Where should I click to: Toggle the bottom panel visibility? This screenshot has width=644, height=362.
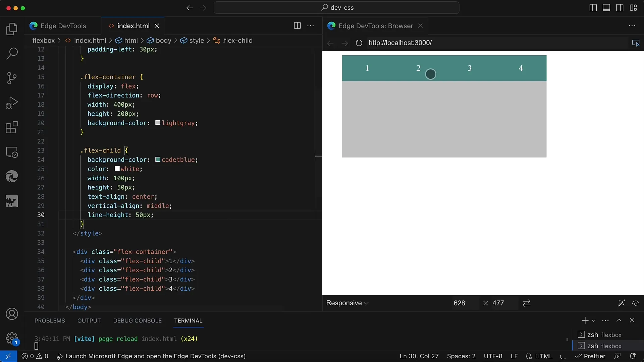[x=606, y=8]
